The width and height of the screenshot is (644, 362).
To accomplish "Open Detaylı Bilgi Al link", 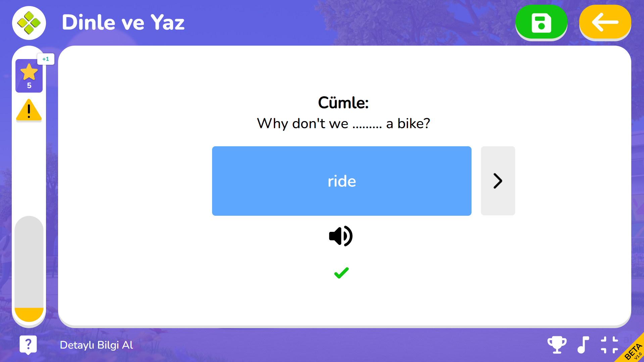I will (x=96, y=345).
